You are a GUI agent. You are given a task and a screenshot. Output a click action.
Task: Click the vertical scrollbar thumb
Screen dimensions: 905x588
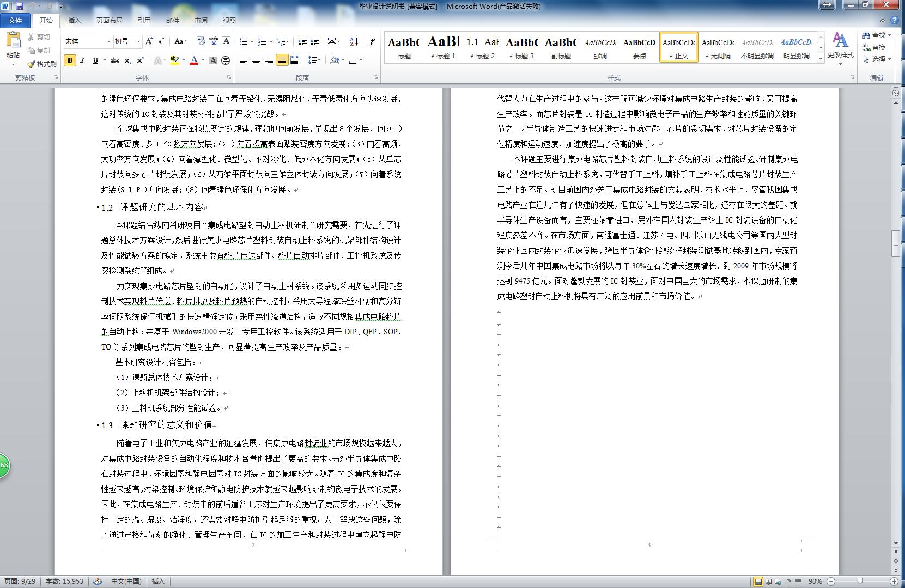tap(896, 243)
